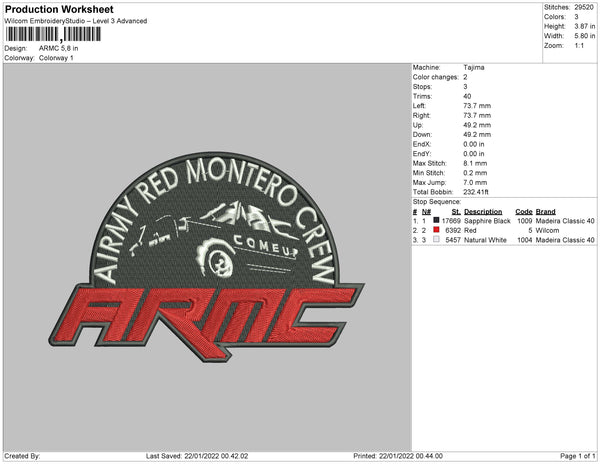Click the width value "5.80 in"

(x=585, y=36)
